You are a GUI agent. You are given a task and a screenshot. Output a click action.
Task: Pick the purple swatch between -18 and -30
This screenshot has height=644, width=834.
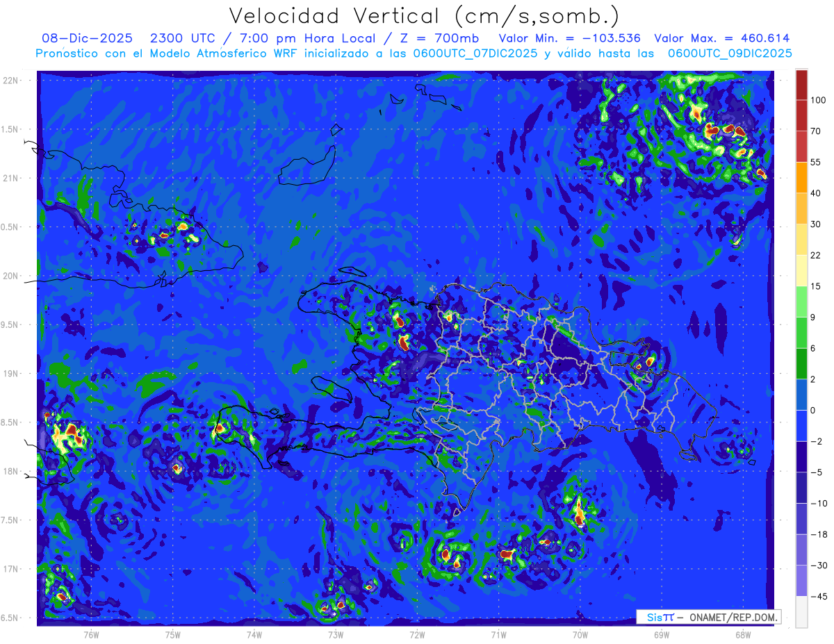801,550
